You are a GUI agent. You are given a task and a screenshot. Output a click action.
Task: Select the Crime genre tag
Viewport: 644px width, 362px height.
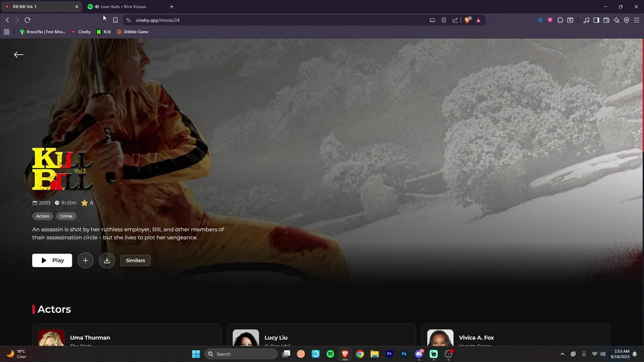[x=66, y=216]
